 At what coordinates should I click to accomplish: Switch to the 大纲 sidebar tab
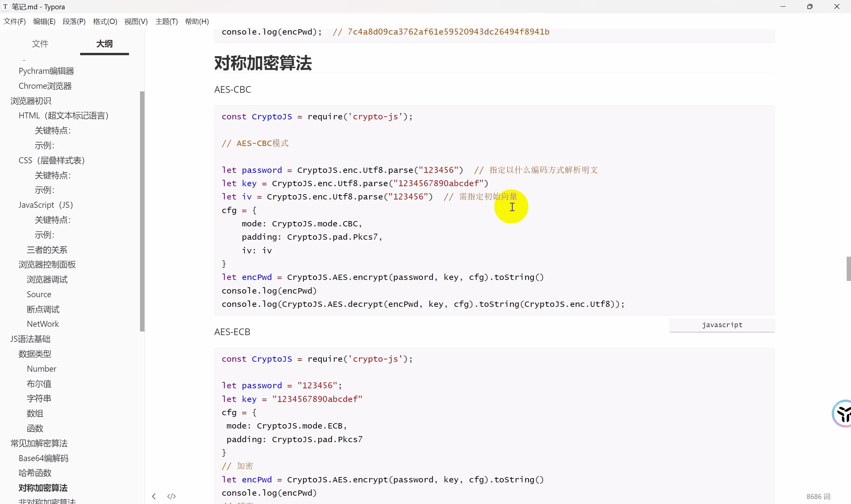point(104,44)
